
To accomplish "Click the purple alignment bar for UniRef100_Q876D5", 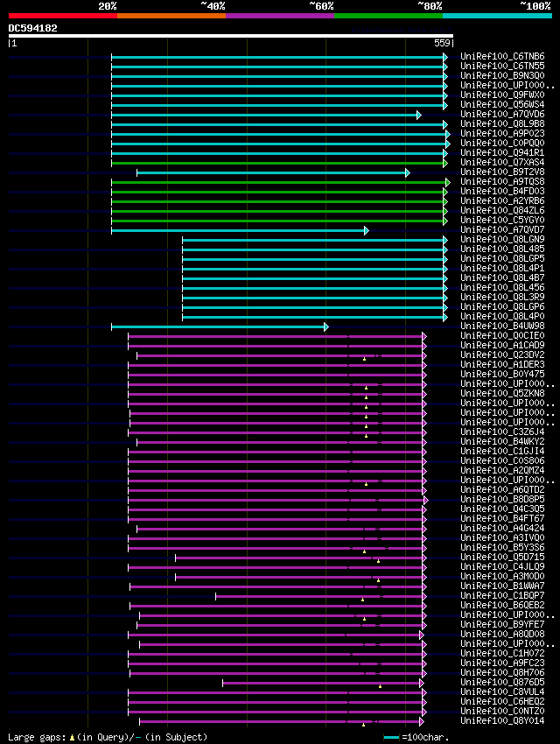I will coord(323,684).
